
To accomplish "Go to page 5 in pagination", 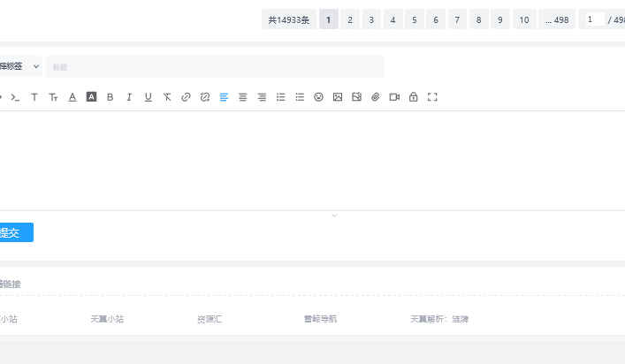I will click(x=415, y=19).
